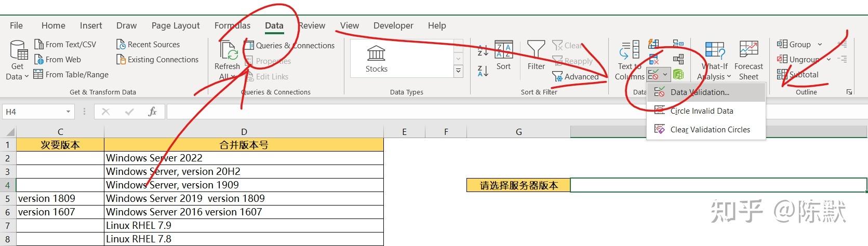868x246 pixels.
Task: Choose Circle Invalid Data
Action: (706, 111)
